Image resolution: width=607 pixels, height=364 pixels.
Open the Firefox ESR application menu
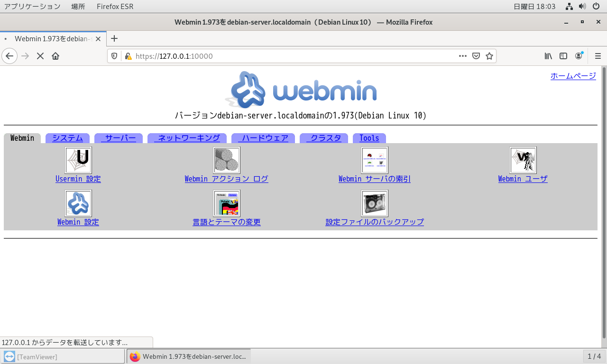click(115, 7)
